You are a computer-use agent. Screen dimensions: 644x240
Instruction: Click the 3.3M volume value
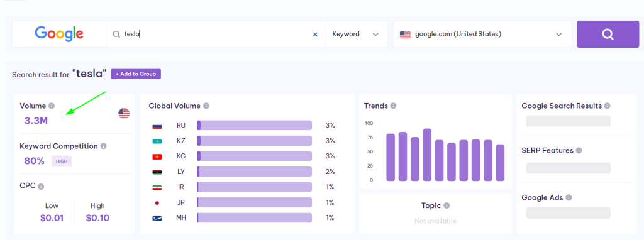coord(36,121)
